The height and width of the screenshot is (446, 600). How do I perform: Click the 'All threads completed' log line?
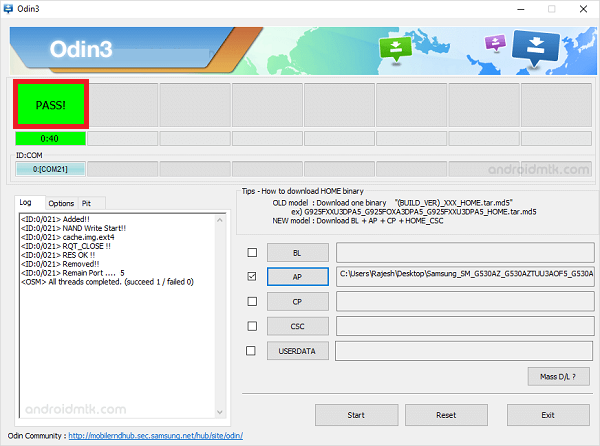tap(107, 282)
